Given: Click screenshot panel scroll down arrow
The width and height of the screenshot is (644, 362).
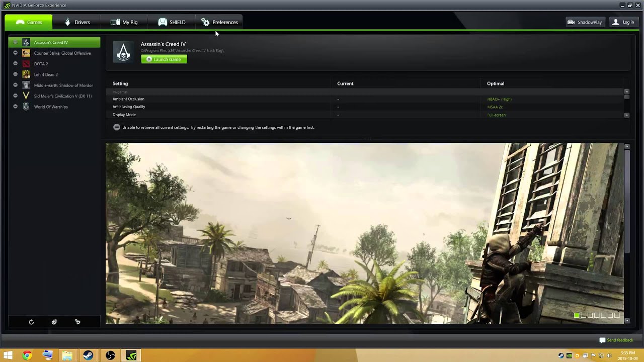Looking at the screenshot, I should (x=627, y=320).
